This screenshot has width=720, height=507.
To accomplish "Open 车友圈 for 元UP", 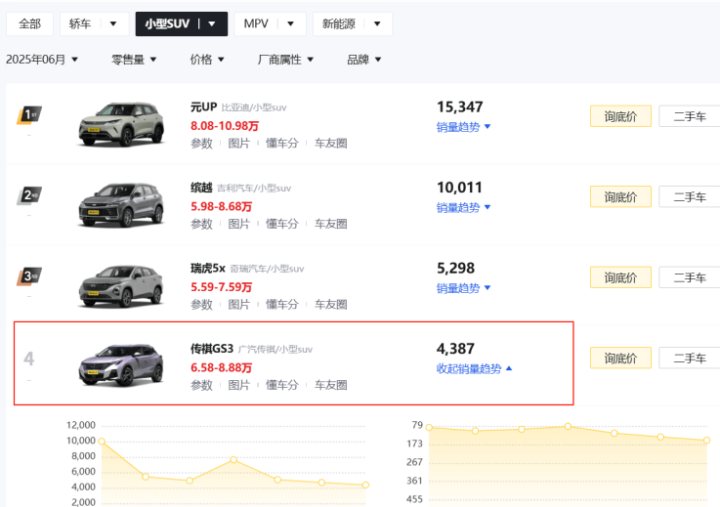I will point(331,143).
